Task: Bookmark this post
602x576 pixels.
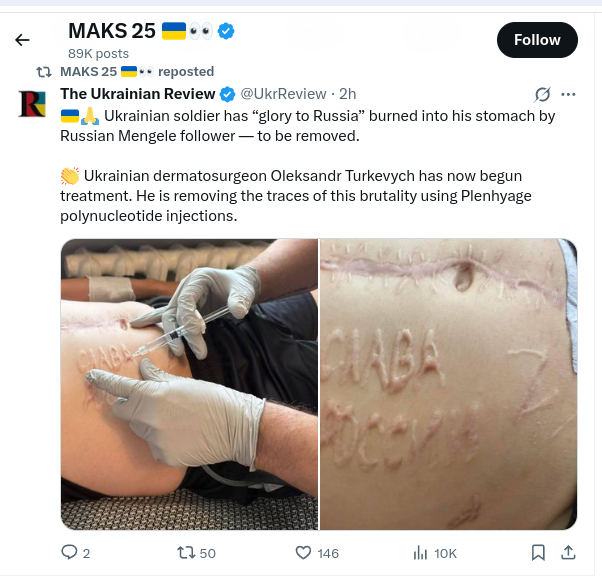Action: [538, 553]
